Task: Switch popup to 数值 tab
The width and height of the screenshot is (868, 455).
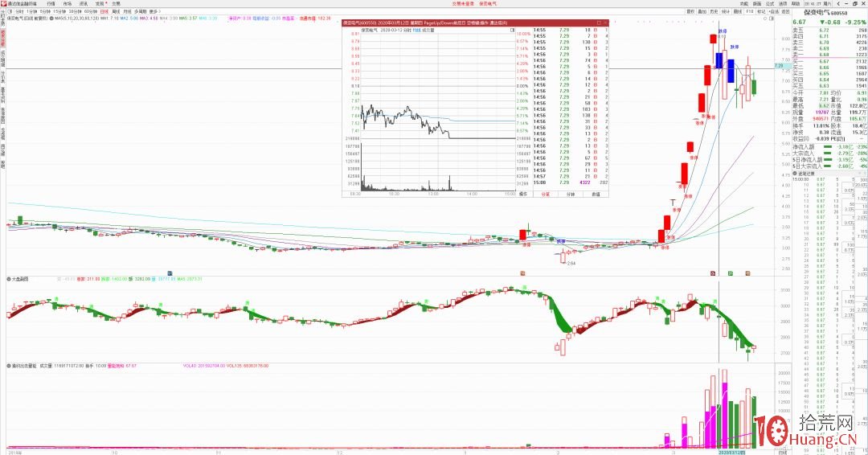Action: click(596, 195)
